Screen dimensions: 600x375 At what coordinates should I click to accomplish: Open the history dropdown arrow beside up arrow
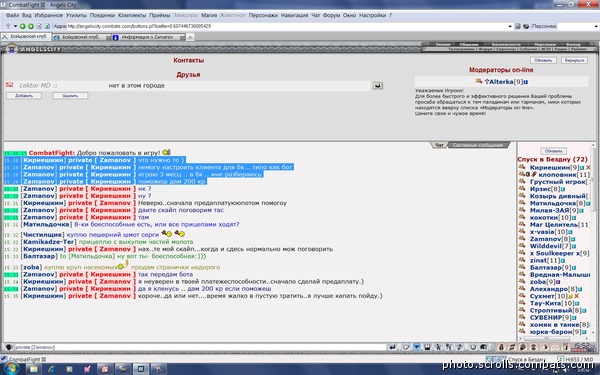click(15, 26)
